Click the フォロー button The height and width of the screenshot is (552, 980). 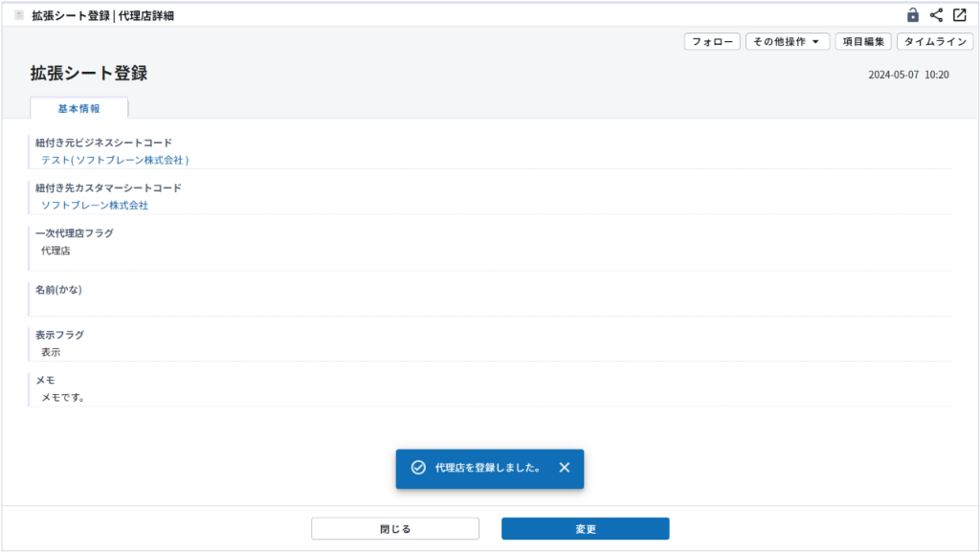click(x=712, y=42)
